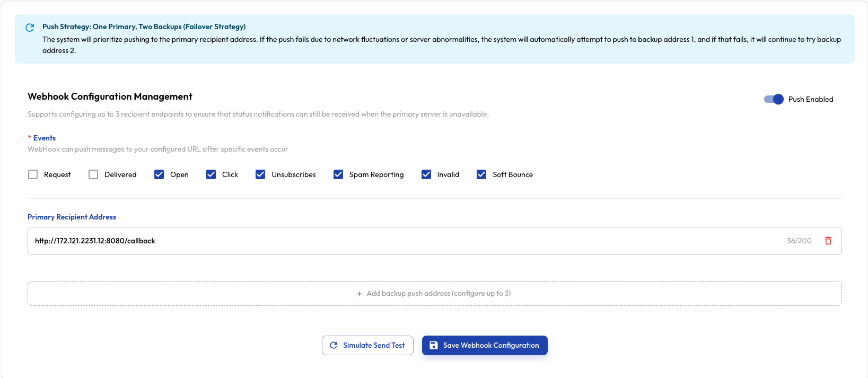Check the Request event checkbox

(x=33, y=174)
